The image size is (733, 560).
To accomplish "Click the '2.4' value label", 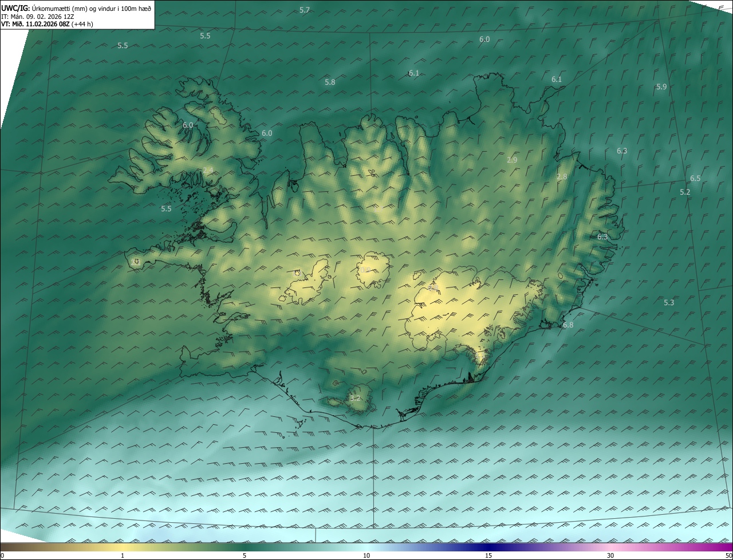I will (208, 171).
